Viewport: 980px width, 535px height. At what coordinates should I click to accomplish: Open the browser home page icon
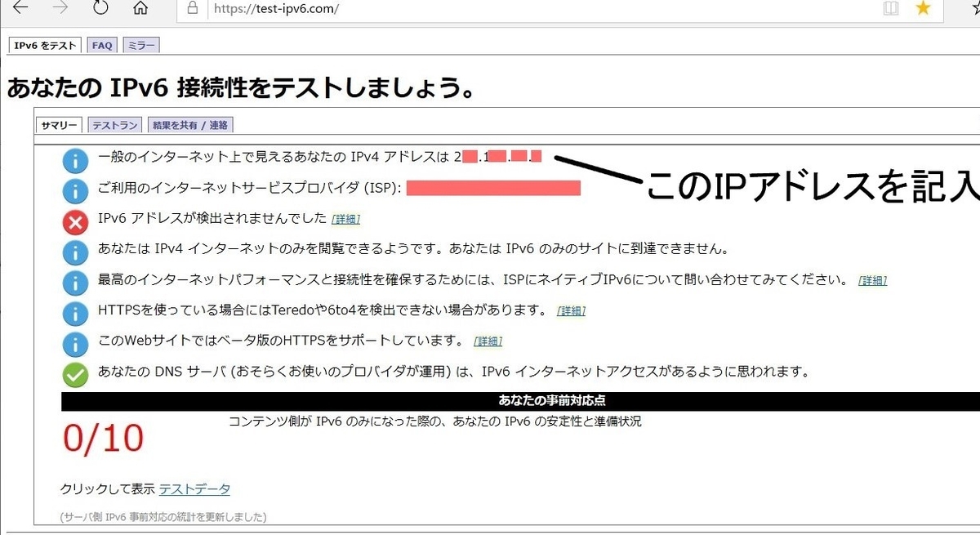(x=140, y=8)
